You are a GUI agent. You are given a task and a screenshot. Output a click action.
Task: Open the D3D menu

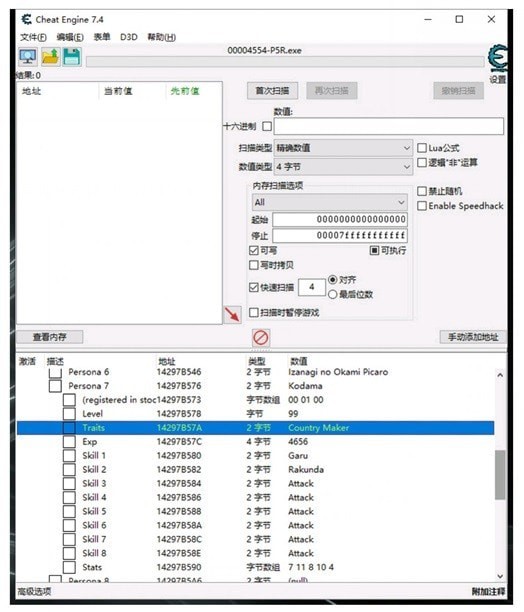click(129, 37)
